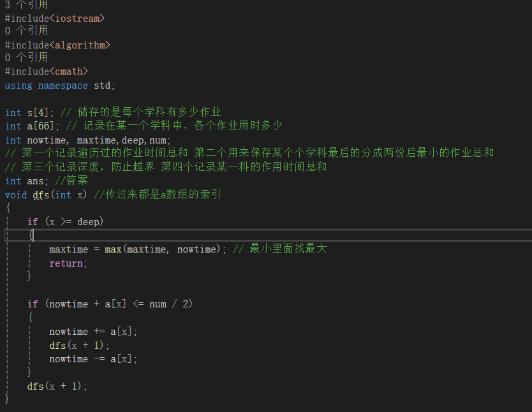The image size is (532, 412).
Task: Click the comment '最小里面找最大'
Action: pos(288,249)
